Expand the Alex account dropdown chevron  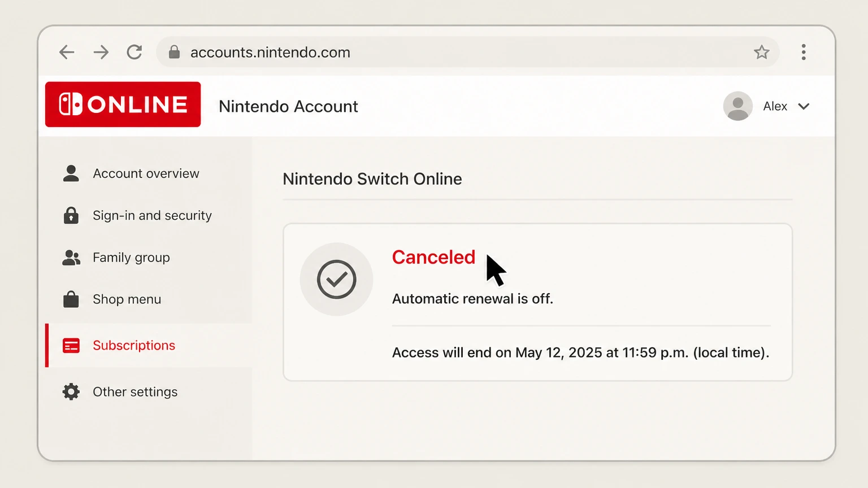[x=804, y=106]
